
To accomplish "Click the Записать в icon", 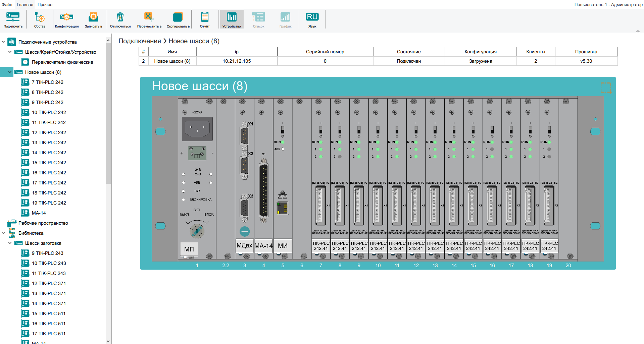I will coord(93,20).
